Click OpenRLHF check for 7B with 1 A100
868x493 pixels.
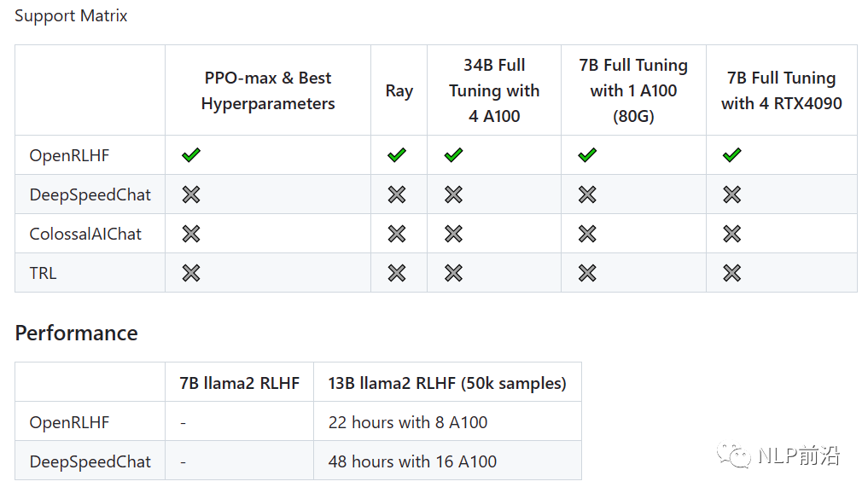[587, 155]
